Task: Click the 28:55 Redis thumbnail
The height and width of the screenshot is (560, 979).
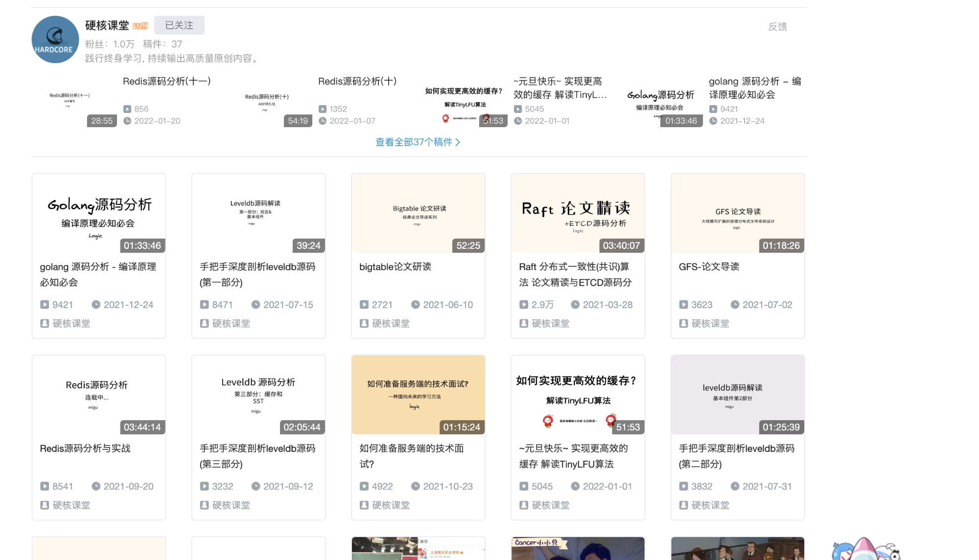Action: click(x=74, y=101)
